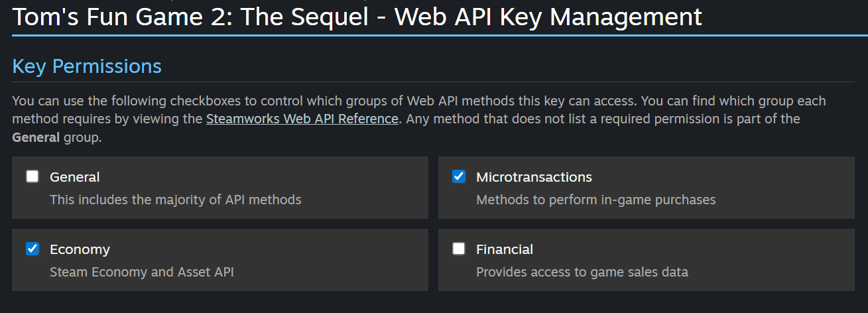Click 'Methods to perform in-game purchases' description
868x313 pixels.
click(x=595, y=200)
